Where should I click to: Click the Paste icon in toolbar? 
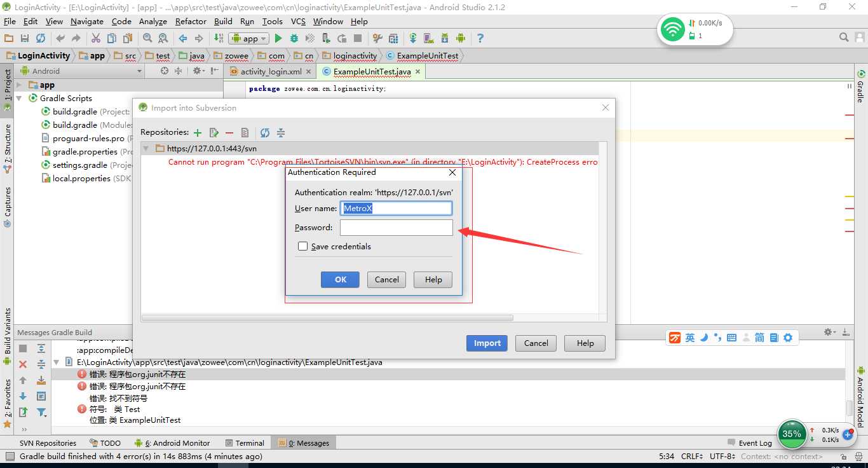tap(128, 38)
